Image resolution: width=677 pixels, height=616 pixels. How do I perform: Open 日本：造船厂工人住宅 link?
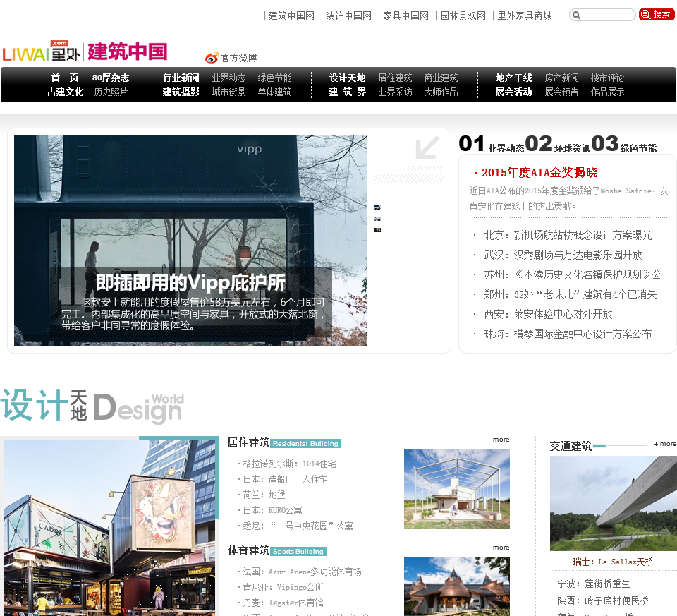(285, 480)
